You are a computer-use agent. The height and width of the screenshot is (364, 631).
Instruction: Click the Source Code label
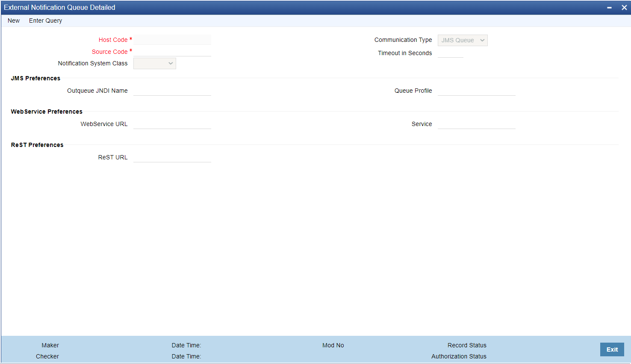tap(109, 52)
